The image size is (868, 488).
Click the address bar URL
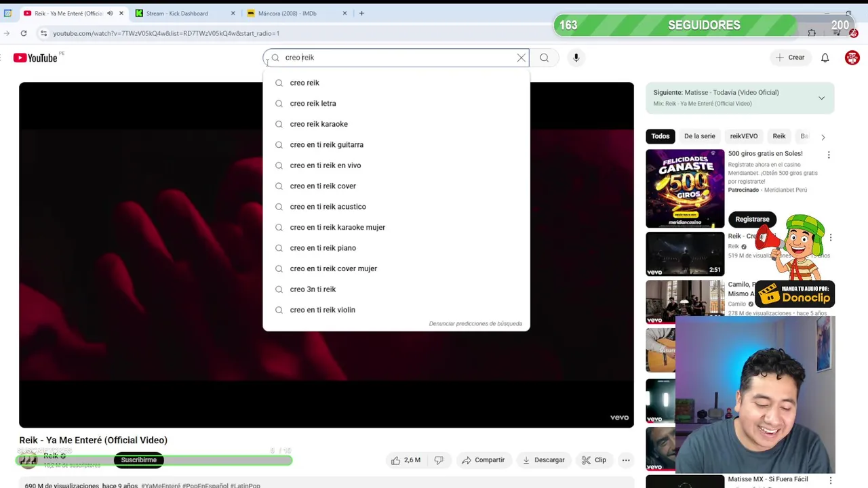click(x=166, y=33)
